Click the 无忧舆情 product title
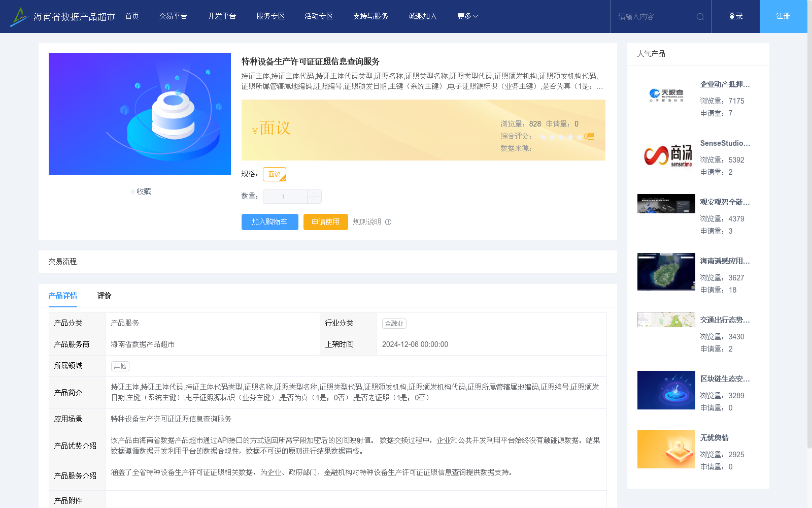The height and width of the screenshot is (508, 812). (714, 438)
